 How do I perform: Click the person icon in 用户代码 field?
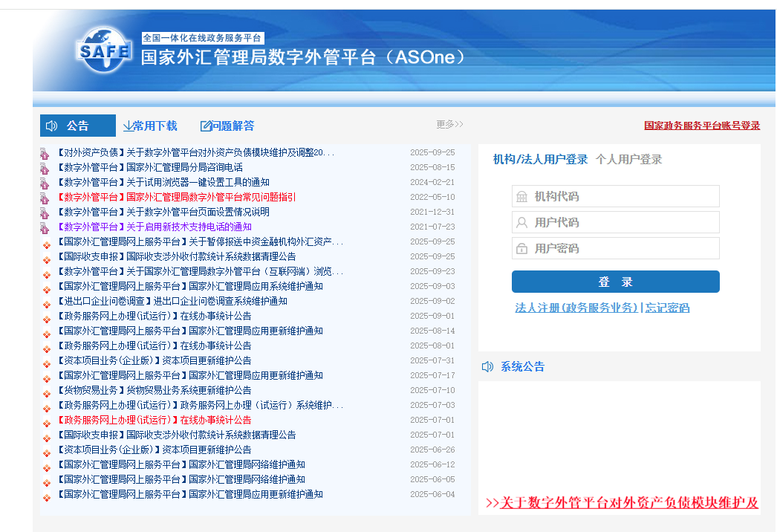[x=522, y=223]
